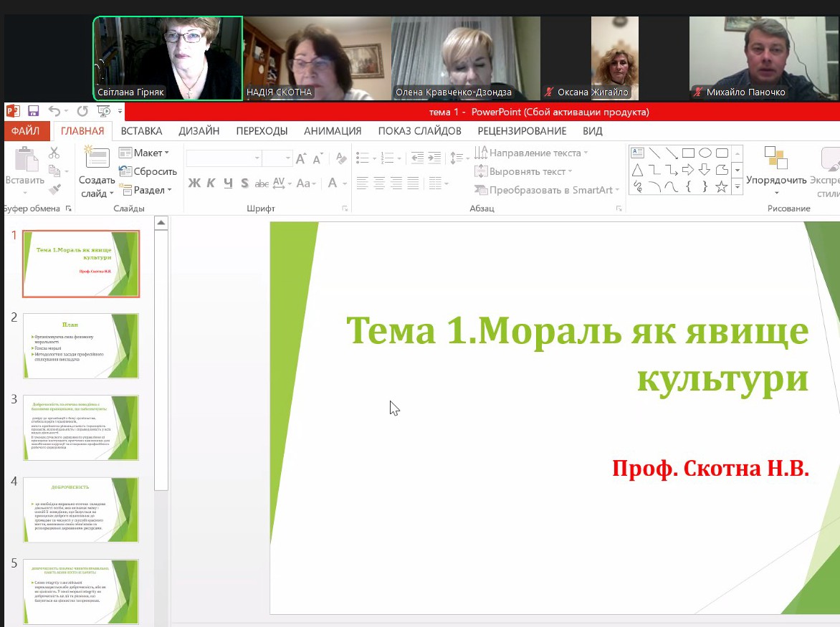
Task: Switch to the ДИЗАЙН ribbon tab
Action: 199,131
